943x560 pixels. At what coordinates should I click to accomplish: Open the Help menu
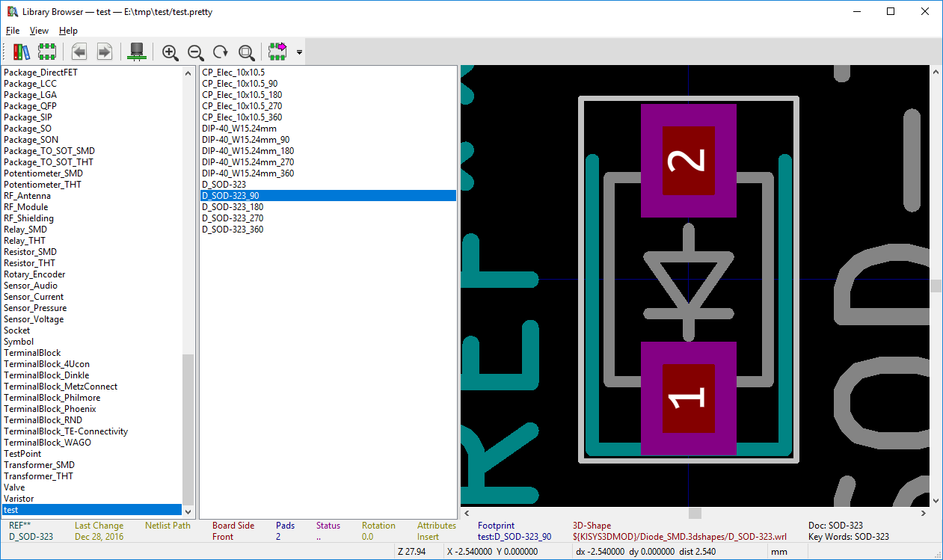pyautogui.click(x=68, y=31)
